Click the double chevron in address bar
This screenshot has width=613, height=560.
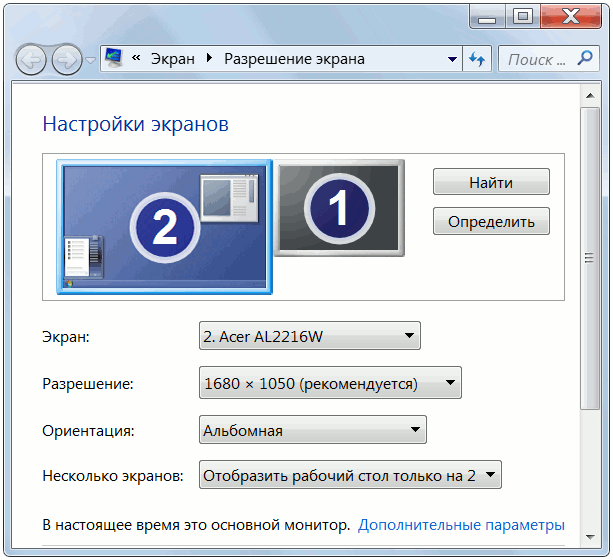point(136,58)
